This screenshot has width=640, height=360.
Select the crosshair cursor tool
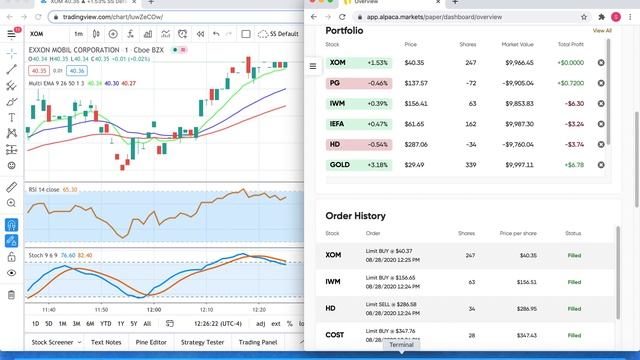point(11,53)
